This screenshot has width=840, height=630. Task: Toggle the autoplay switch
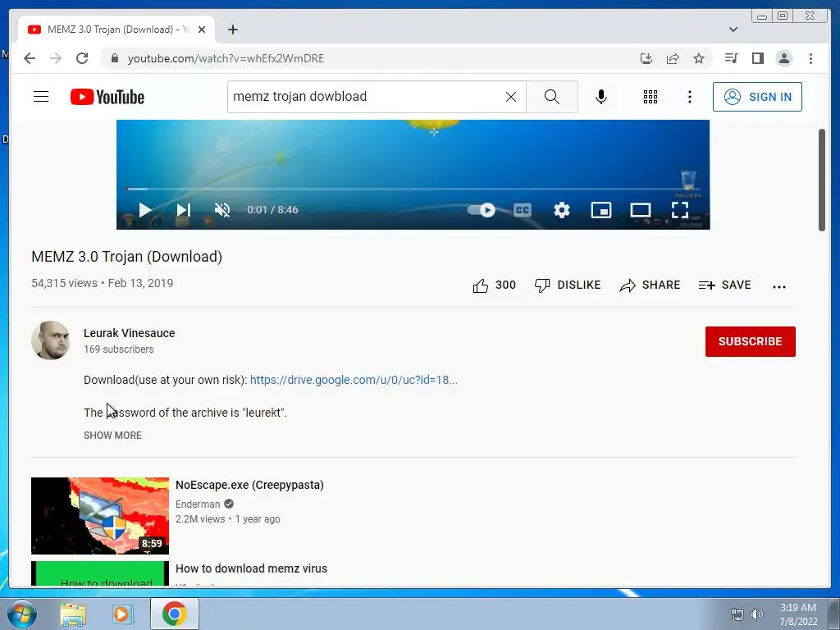click(481, 210)
